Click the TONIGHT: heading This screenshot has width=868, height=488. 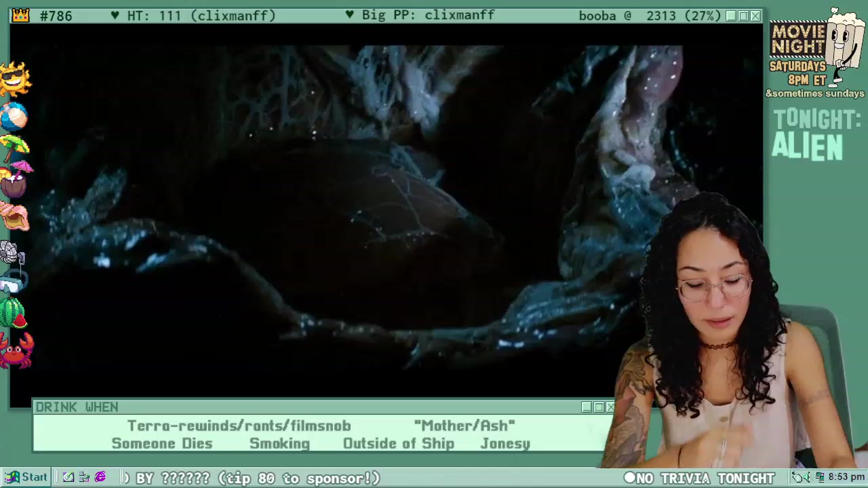(x=816, y=119)
